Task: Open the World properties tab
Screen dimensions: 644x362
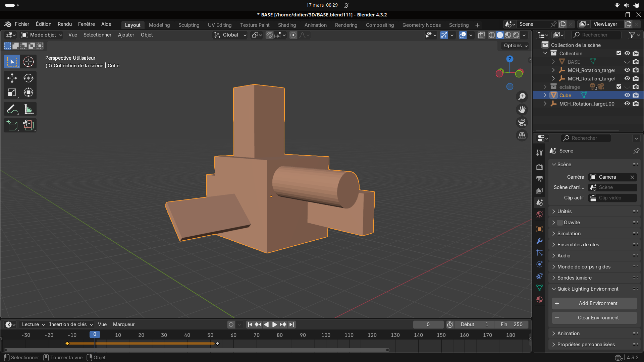Action: [539, 215]
